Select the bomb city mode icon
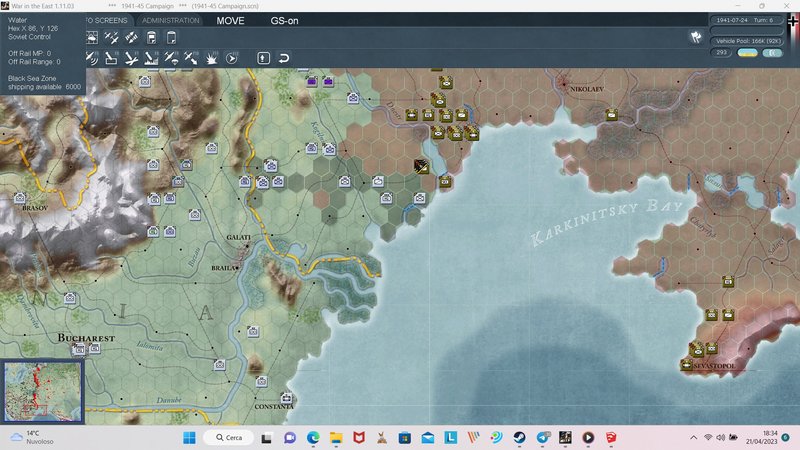Image resolution: width=800 pixels, height=450 pixels. 151,59
